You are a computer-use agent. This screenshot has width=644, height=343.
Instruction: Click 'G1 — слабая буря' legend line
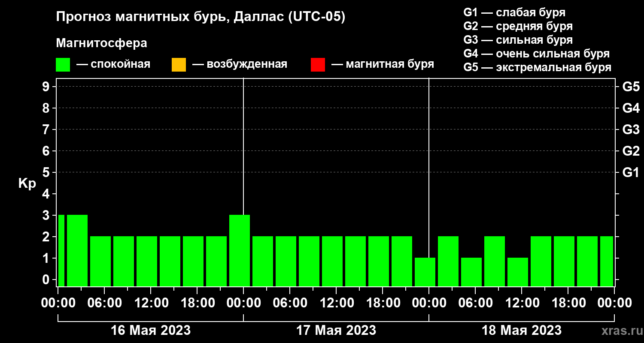click(x=514, y=12)
